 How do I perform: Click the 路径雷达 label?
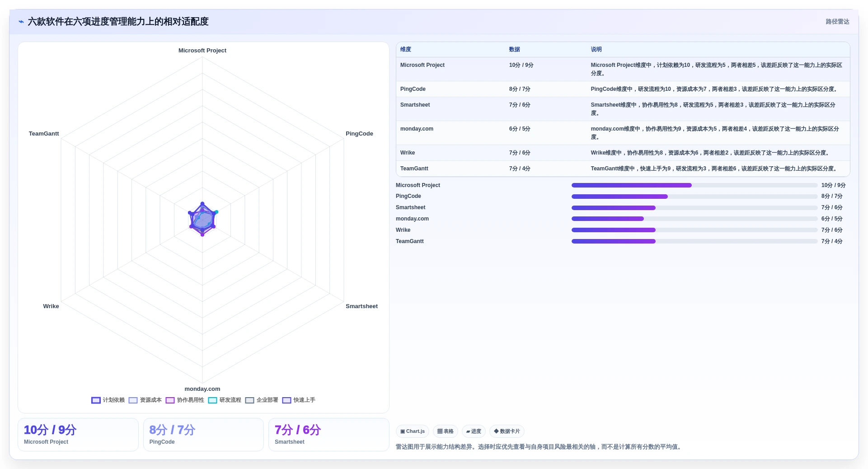[x=837, y=22]
